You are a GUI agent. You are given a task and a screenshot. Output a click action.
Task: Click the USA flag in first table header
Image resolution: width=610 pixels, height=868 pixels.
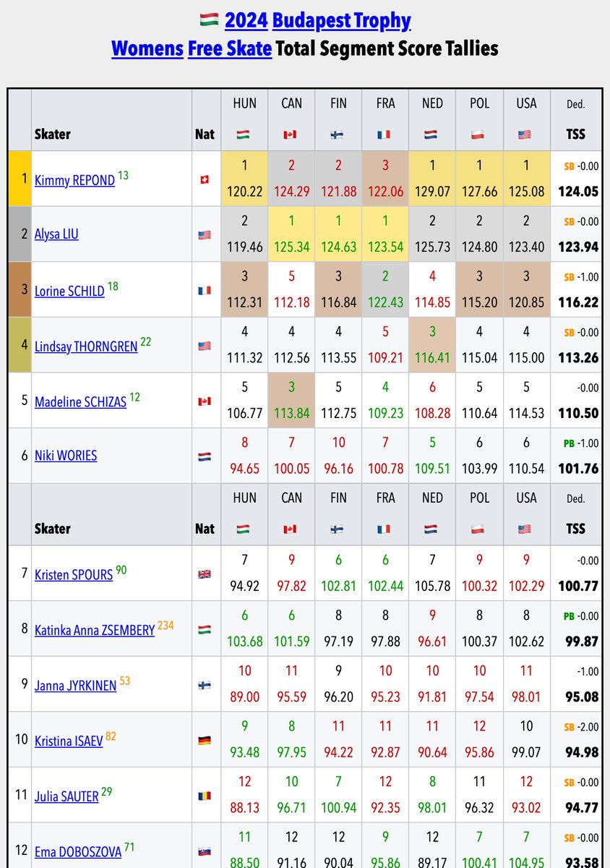(x=526, y=135)
